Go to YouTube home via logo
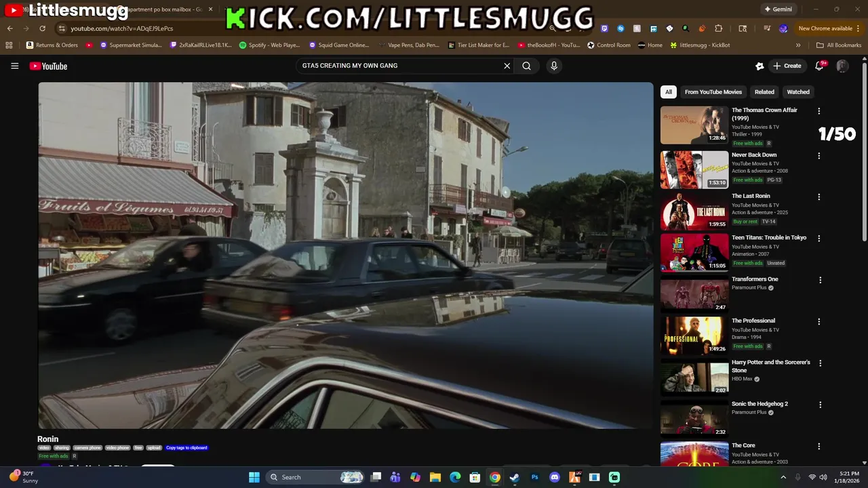 (48, 66)
